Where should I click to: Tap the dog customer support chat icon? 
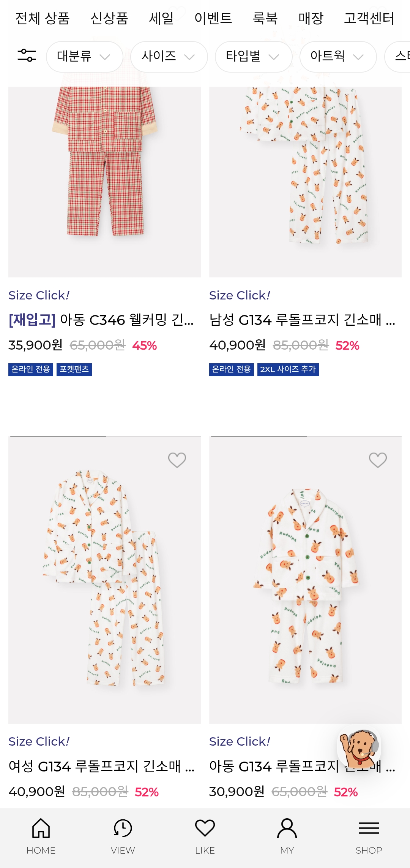(359, 748)
